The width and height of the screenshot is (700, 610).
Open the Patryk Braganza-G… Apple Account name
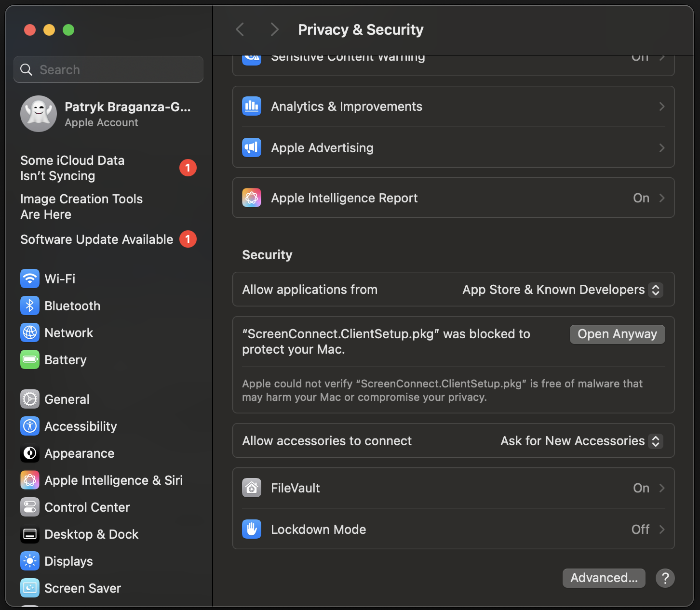click(x=128, y=107)
